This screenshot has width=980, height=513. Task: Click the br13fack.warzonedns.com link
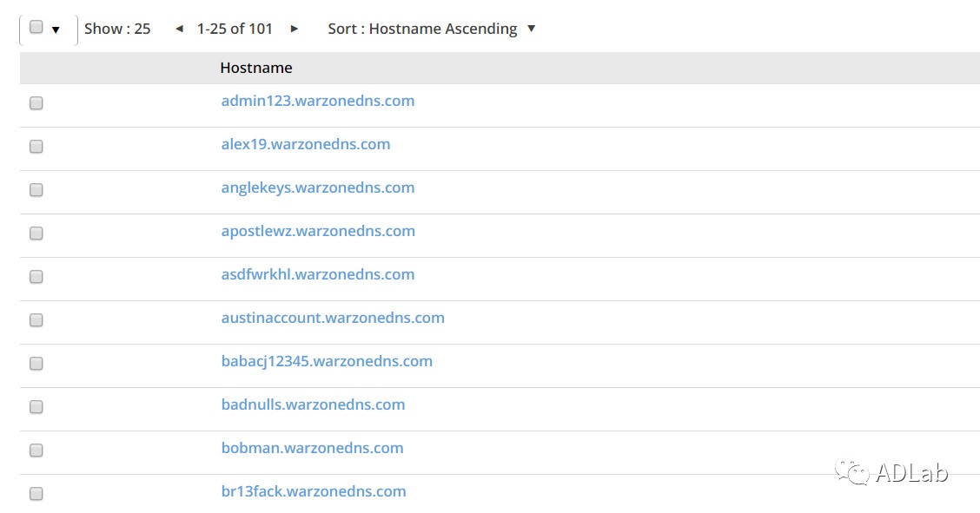(x=314, y=491)
